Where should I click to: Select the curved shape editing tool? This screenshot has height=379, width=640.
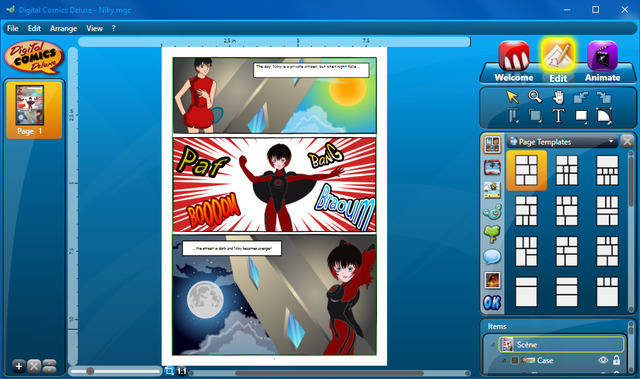point(604,116)
